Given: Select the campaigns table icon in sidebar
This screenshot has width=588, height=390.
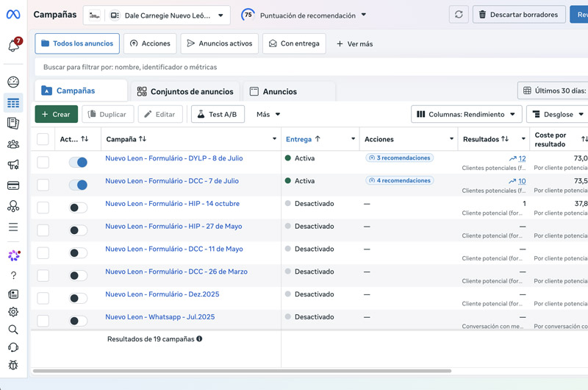Looking at the screenshot, I should (x=13, y=103).
